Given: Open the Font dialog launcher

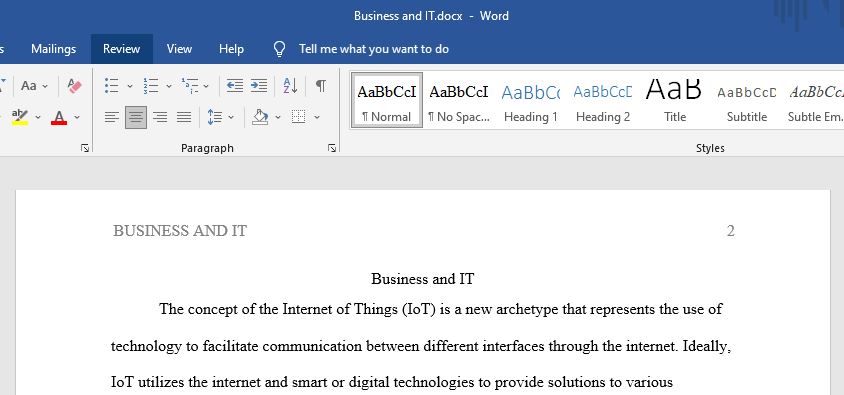Looking at the screenshot, I should click(x=85, y=148).
